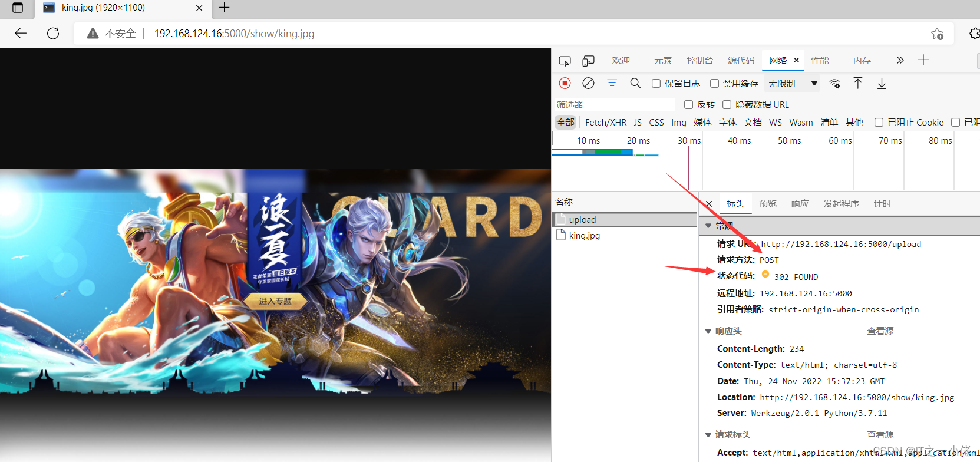Viewport: 980px width, 462px height.
Task: Select the 发起程序 initiator detail tab
Action: click(842, 204)
